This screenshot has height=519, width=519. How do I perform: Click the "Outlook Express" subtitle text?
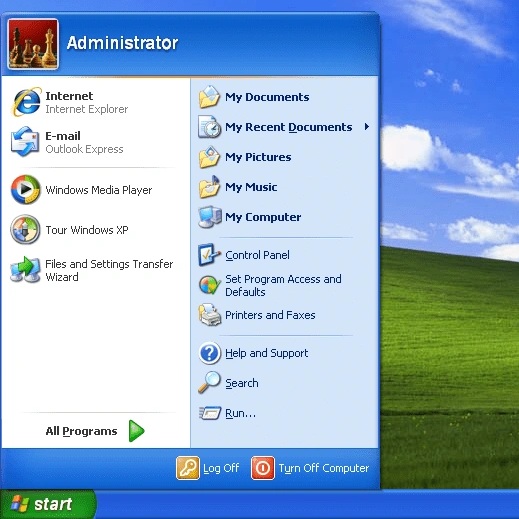[x=84, y=149]
